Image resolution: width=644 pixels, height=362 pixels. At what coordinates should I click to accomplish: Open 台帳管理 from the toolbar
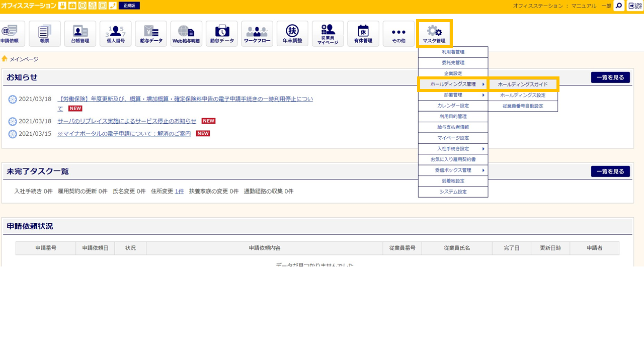click(x=80, y=34)
